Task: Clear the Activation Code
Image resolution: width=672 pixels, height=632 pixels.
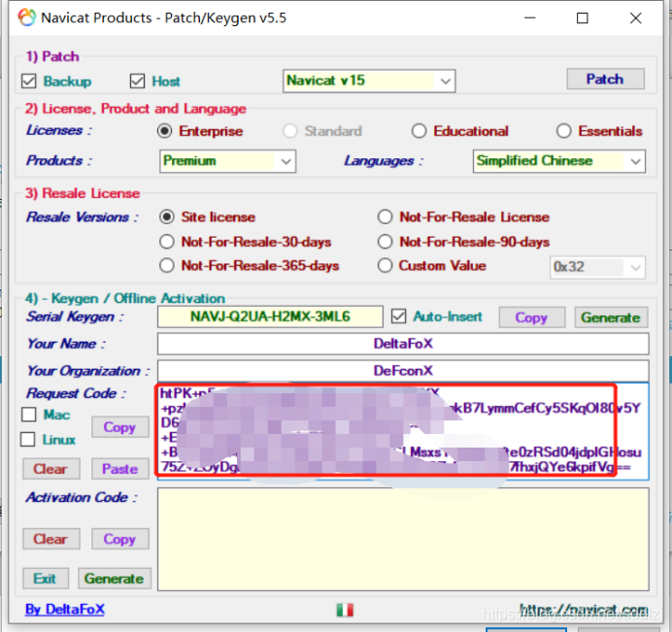Action: (51, 539)
